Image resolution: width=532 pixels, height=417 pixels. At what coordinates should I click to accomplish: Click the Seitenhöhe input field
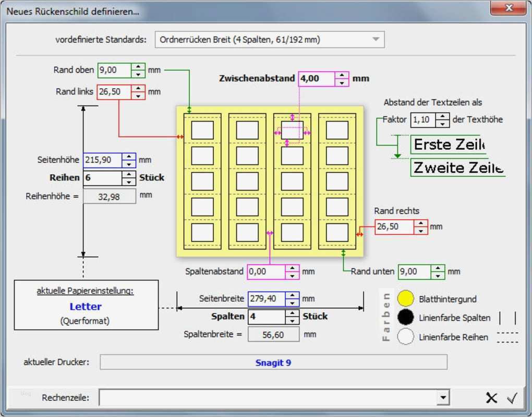103,160
